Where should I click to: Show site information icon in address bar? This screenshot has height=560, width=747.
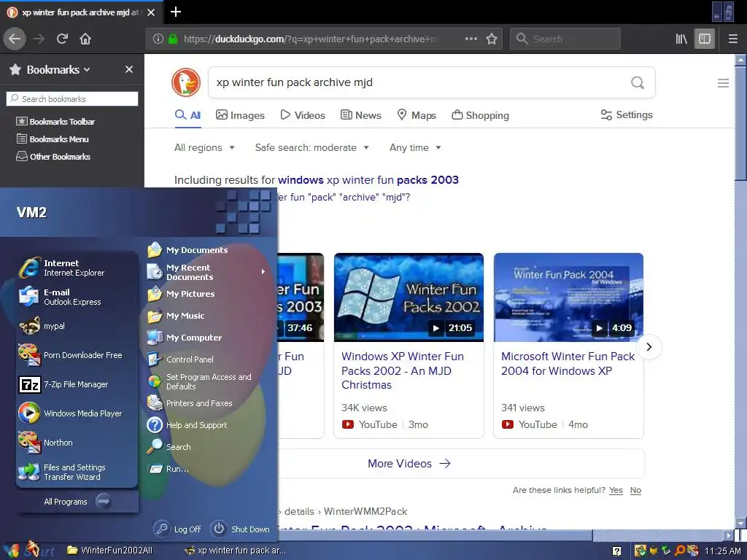click(158, 39)
